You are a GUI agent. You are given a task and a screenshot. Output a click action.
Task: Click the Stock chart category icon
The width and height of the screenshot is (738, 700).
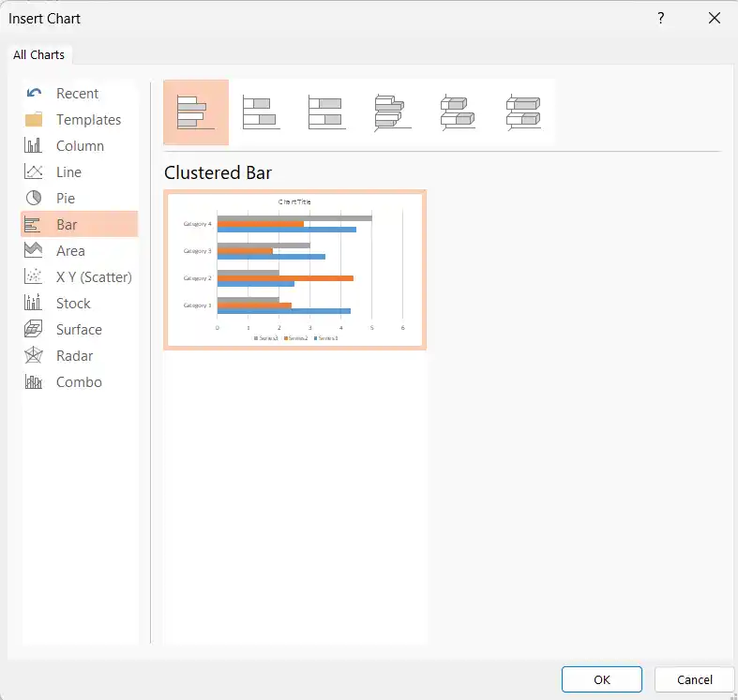[x=33, y=303]
